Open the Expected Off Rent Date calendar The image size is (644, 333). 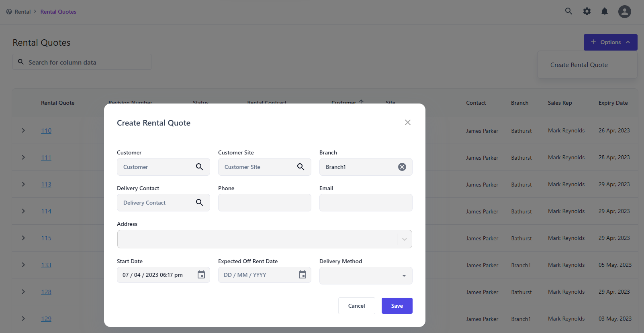point(303,275)
